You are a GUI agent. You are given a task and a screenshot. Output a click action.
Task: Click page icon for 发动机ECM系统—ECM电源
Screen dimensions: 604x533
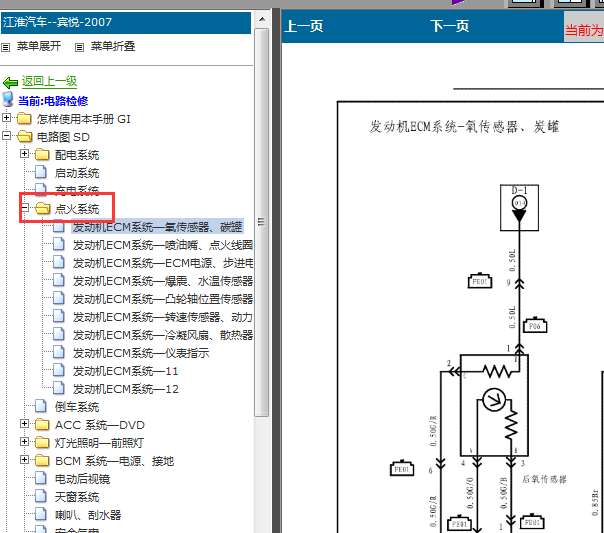coord(59,262)
